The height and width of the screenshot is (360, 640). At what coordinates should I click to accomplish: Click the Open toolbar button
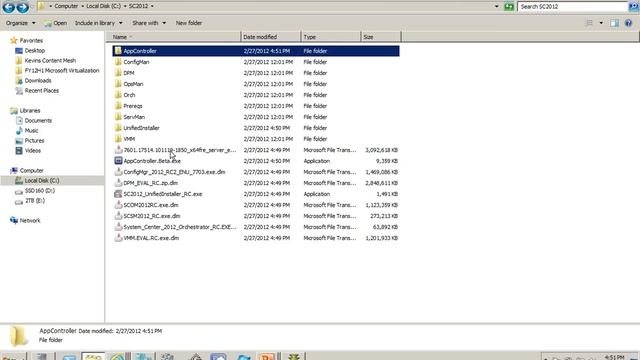click(56, 23)
